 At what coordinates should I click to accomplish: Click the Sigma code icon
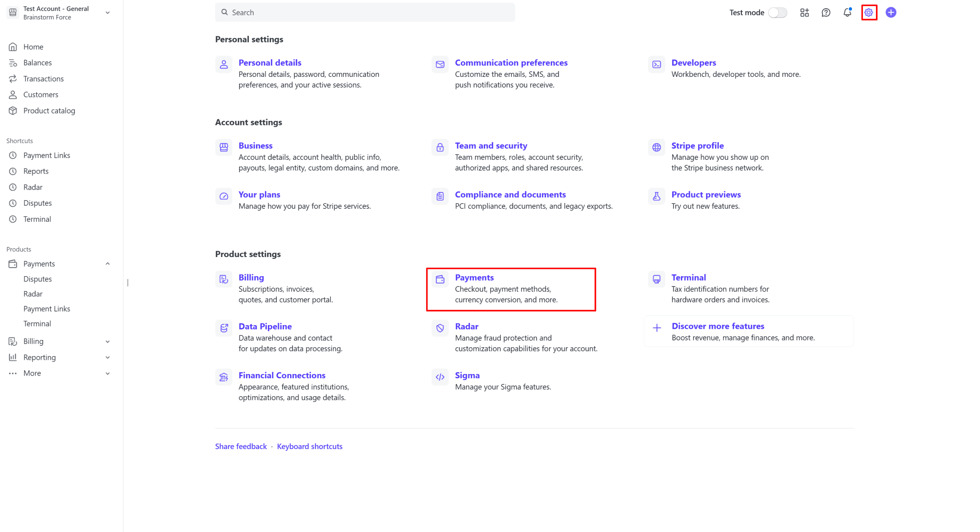pyautogui.click(x=440, y=377)
